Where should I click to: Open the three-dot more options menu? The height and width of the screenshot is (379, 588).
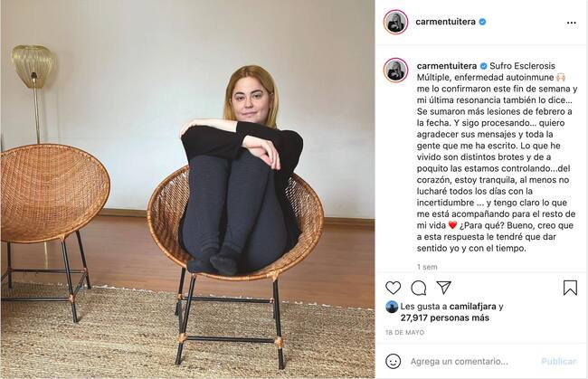point(571,23)
